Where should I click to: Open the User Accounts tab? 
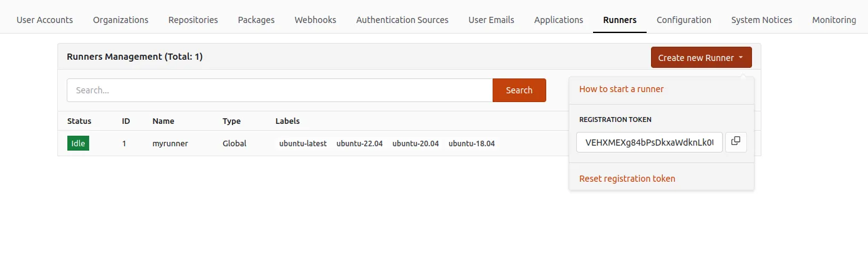pos(44,20)
